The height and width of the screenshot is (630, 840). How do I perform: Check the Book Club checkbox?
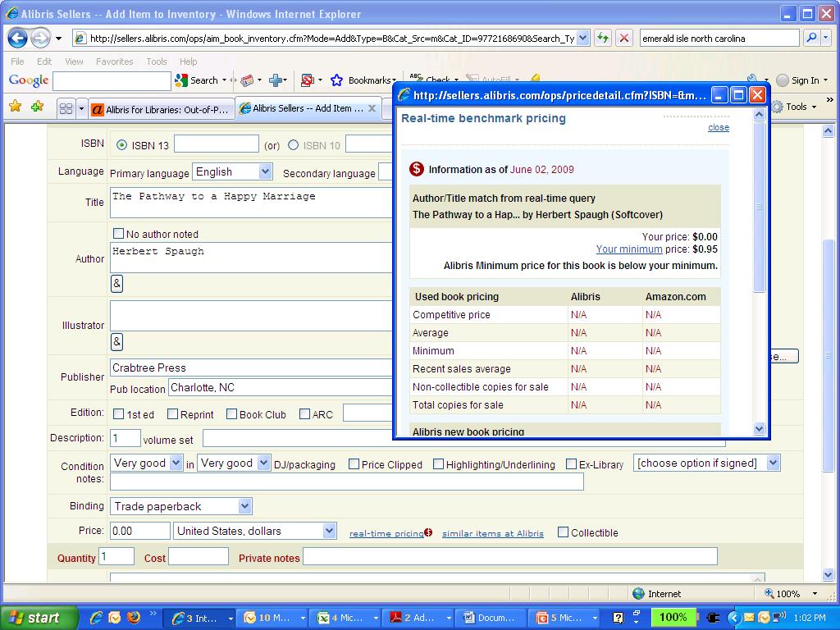pyautogui.click(x=231, y=414)
